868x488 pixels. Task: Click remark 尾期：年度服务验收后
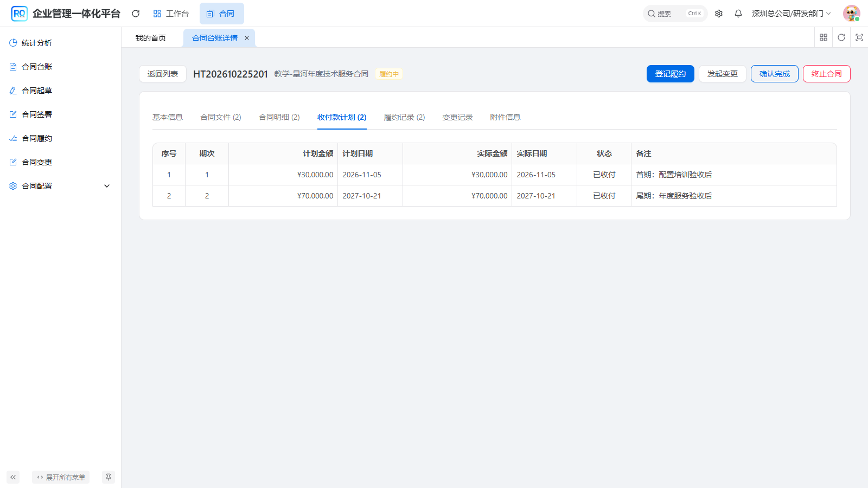point(674,196)
